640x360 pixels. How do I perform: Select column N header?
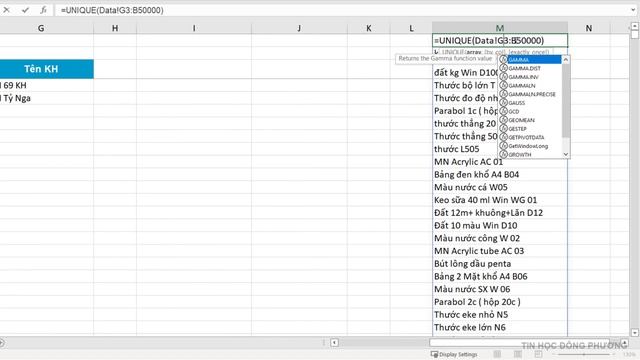coord(589,28)
